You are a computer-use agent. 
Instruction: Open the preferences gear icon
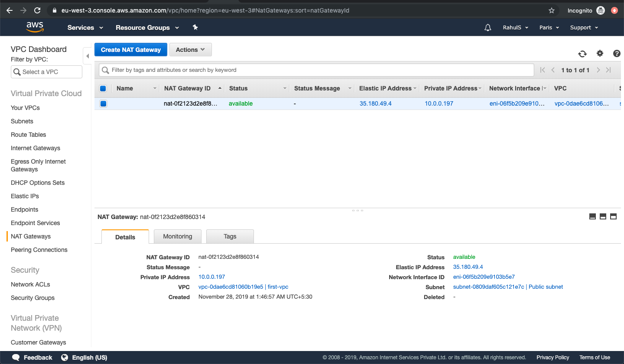click(x=600, y=54)
